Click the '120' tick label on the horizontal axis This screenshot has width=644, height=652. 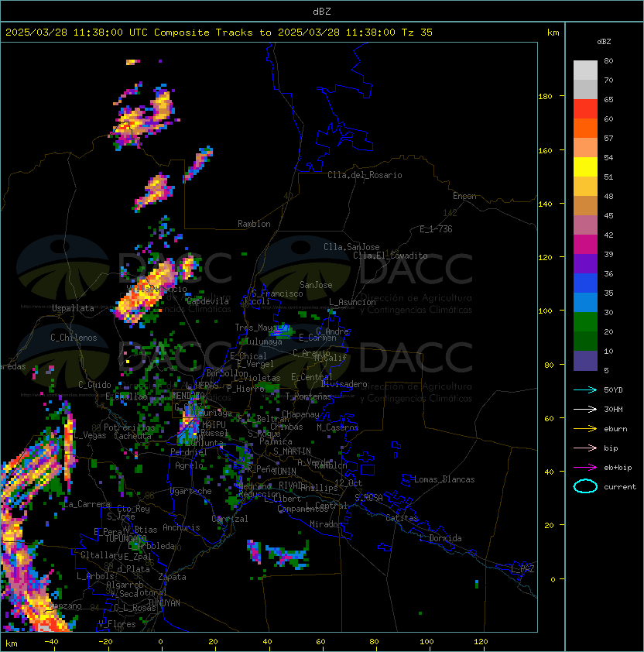pos(480,642)
